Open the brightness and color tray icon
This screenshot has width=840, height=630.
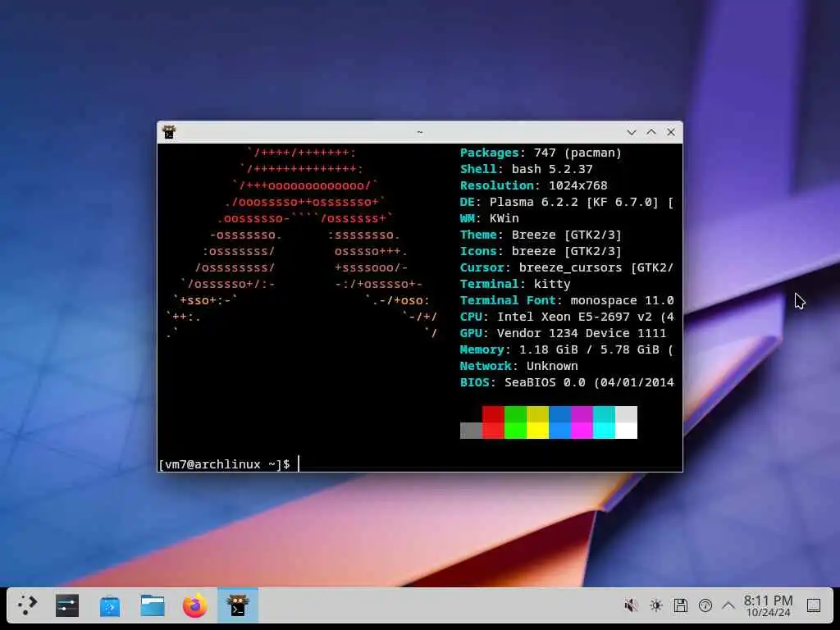(655, 605)
